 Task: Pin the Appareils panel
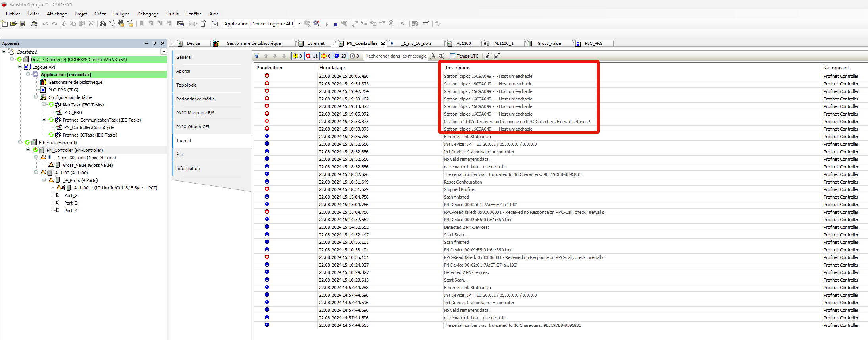154,43
